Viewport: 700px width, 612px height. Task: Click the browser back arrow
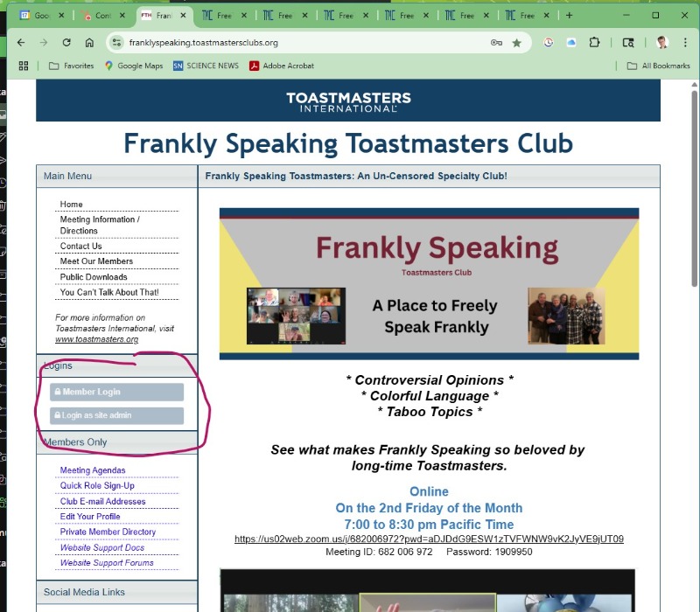(21, 42)
